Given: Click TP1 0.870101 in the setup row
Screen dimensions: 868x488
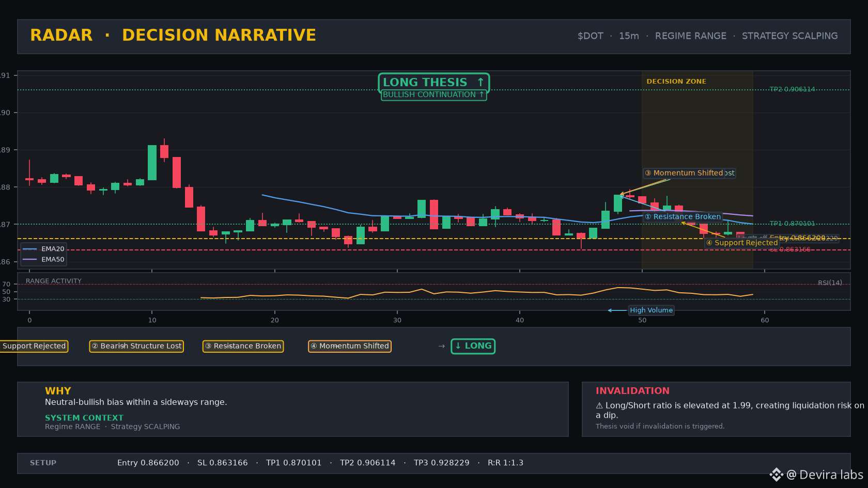Looking at the screenshot, I should 294,463.
